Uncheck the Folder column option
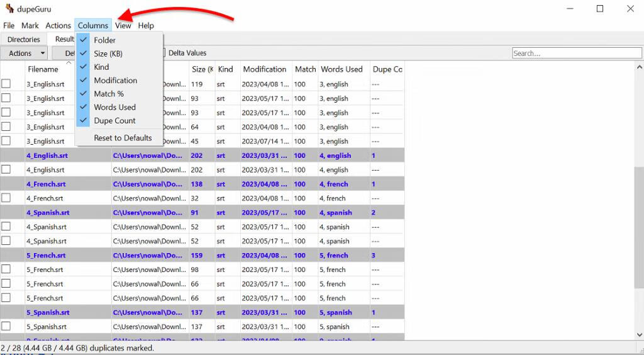644x355 pixels. (x=119, y=40)
